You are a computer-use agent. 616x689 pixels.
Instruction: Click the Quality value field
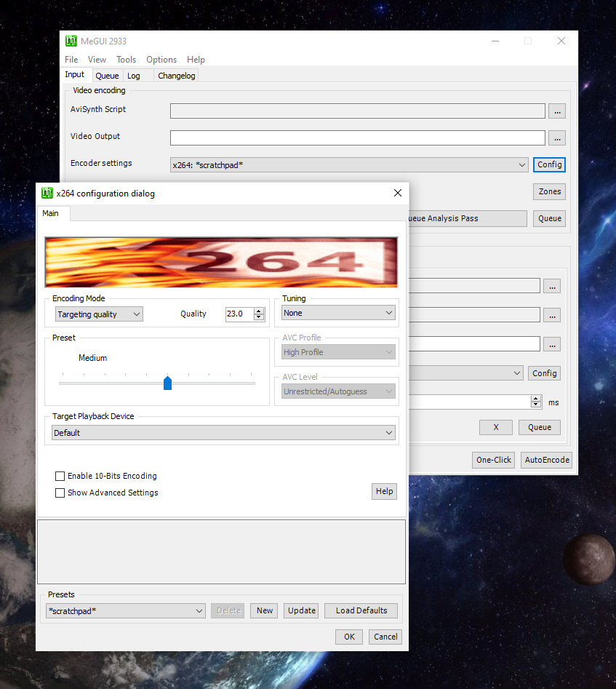(x=239, y=314)
